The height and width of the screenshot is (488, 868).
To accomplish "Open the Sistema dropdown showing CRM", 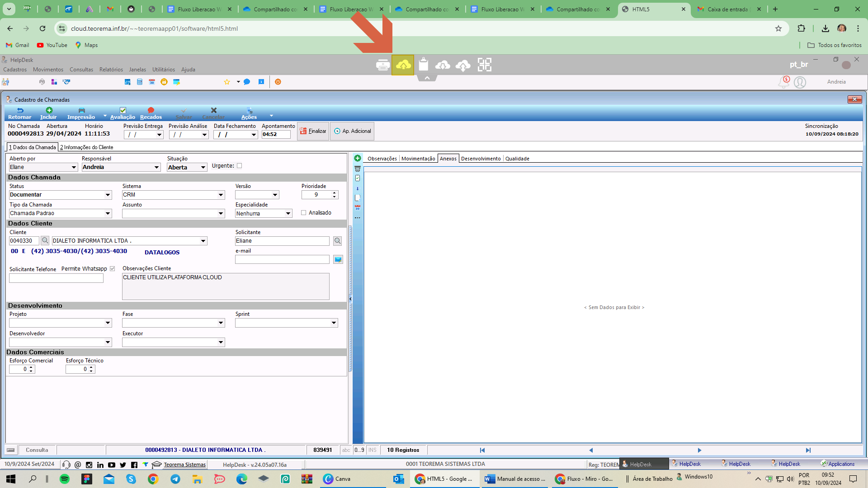I will (221, 195).
